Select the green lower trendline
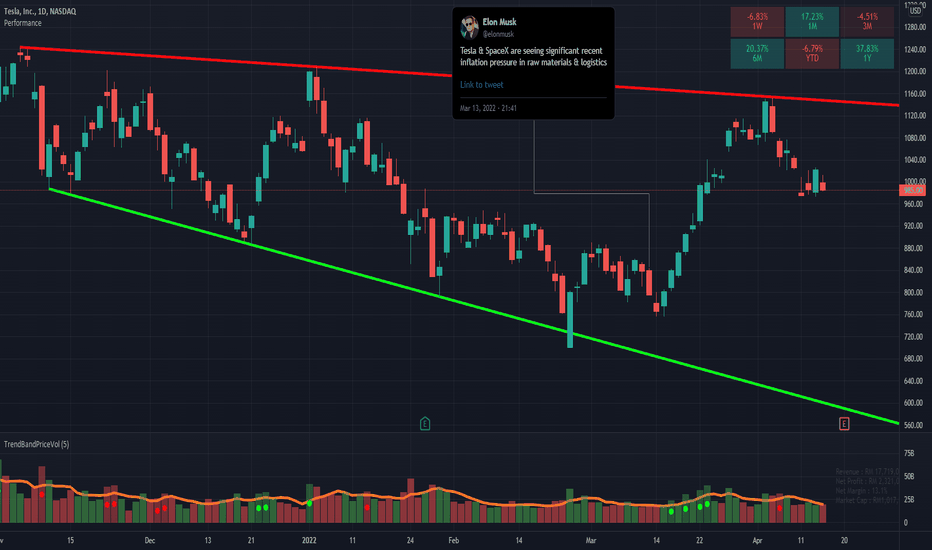Screen dimensions: 932x550 click(x=476, y=307)
